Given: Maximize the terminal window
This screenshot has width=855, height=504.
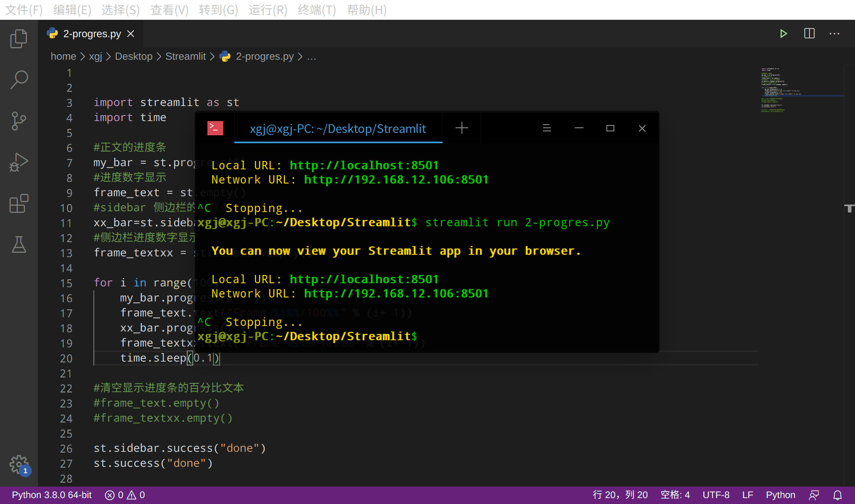Looking at the screenshot, I should pyautogui.click(x=610, y=128).
